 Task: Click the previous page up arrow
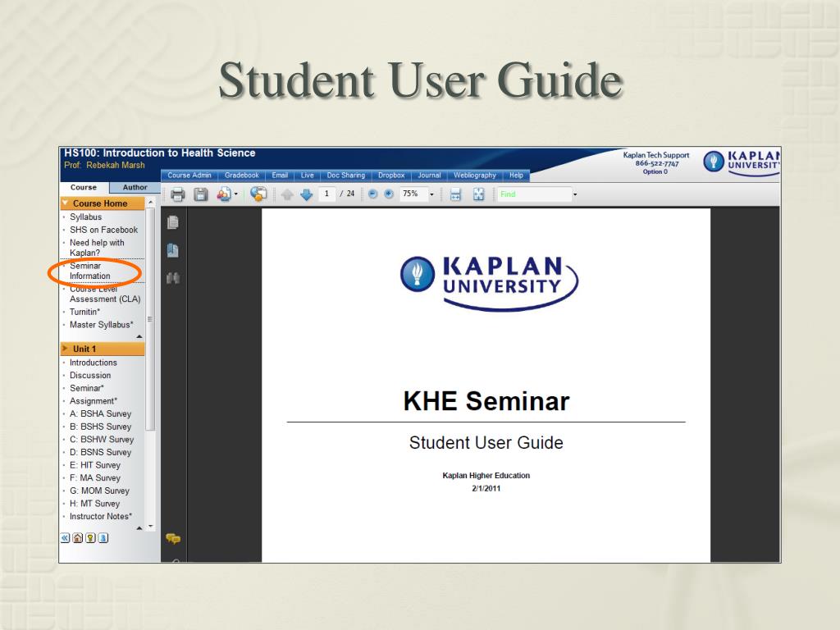pos(287,194)
